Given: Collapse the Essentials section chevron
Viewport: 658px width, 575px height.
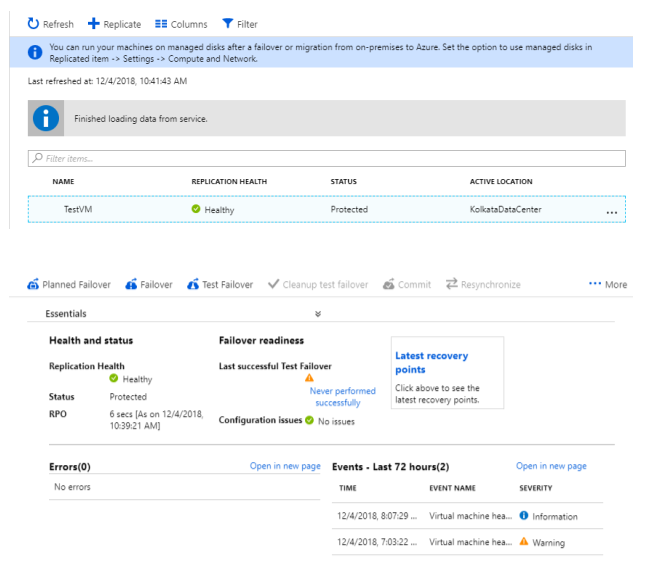Looking at the screenshot, I should pyautogui.click(x=318, y=314).
